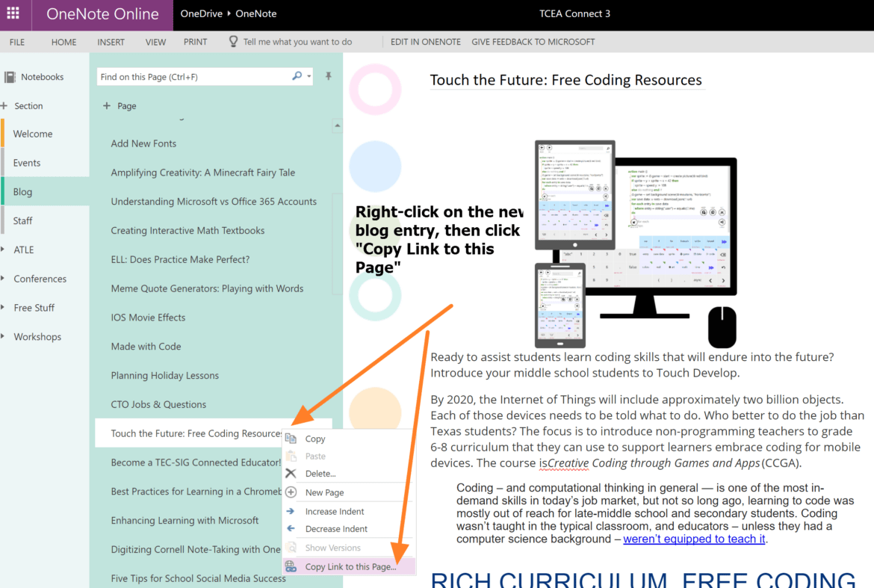Click the page title Touch the Future
Viewport: 874px width, 588px height.
[x=565, y=80]
